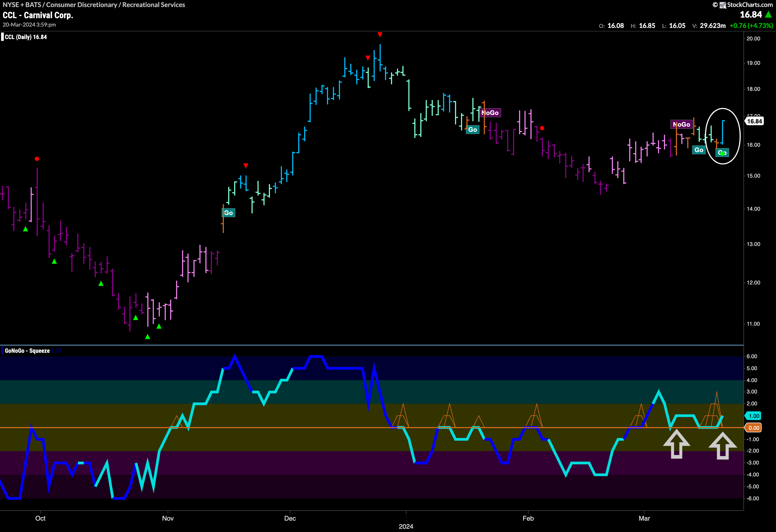Click the 2024 year label on the time axis
776x532 pixels.
pyautogui.click(x=406, y=526)
